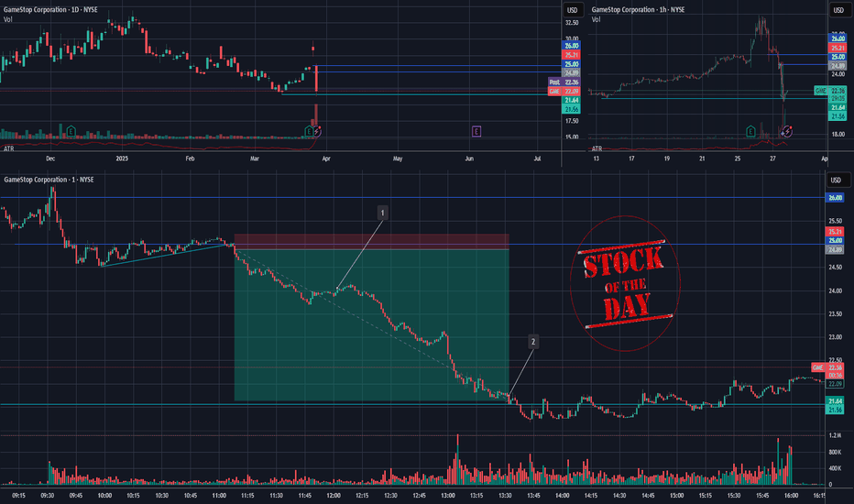Image resolution: width=854 pixels, height=504 pixels.
Task: Select the Vol indicator label on the 1D chart
Action: [x=7, y=19]
